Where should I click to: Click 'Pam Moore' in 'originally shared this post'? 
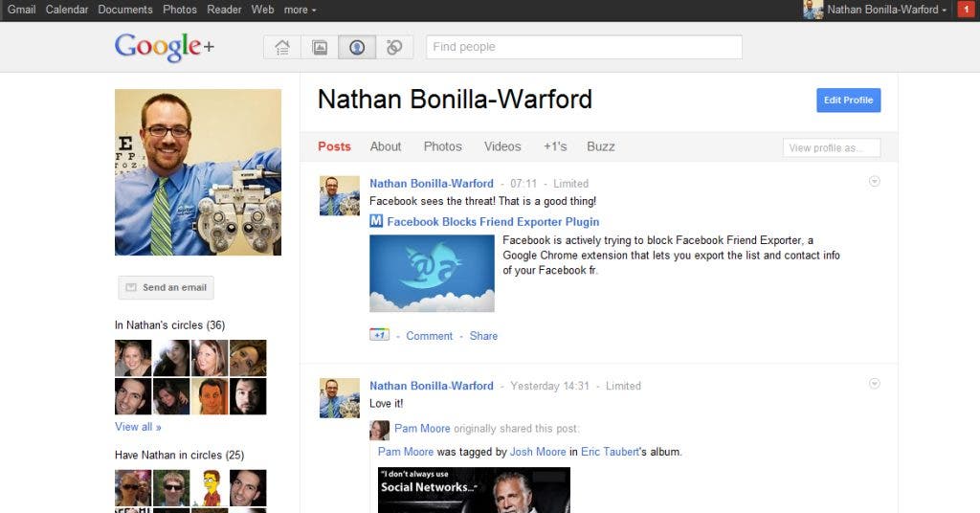(422, 428)
